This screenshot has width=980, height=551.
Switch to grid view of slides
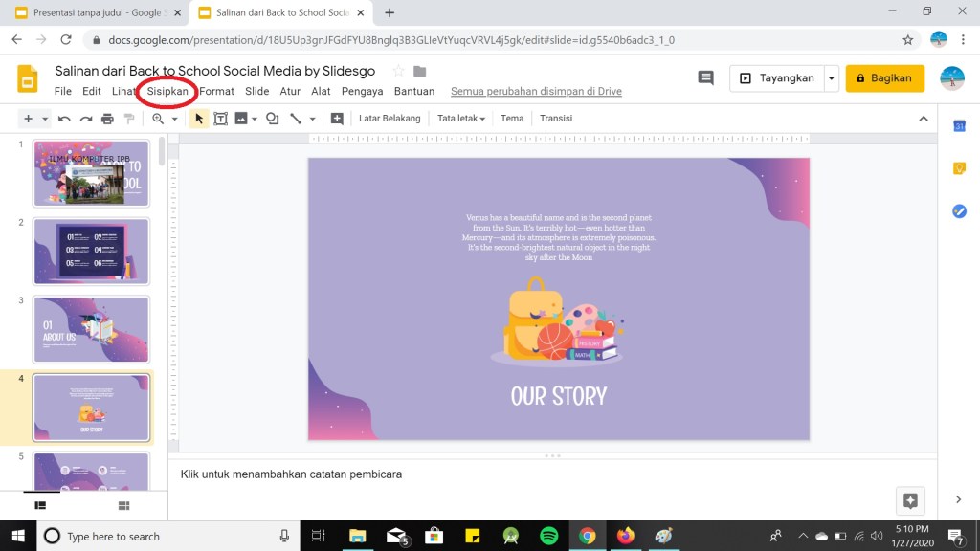(x=123, y=505)
